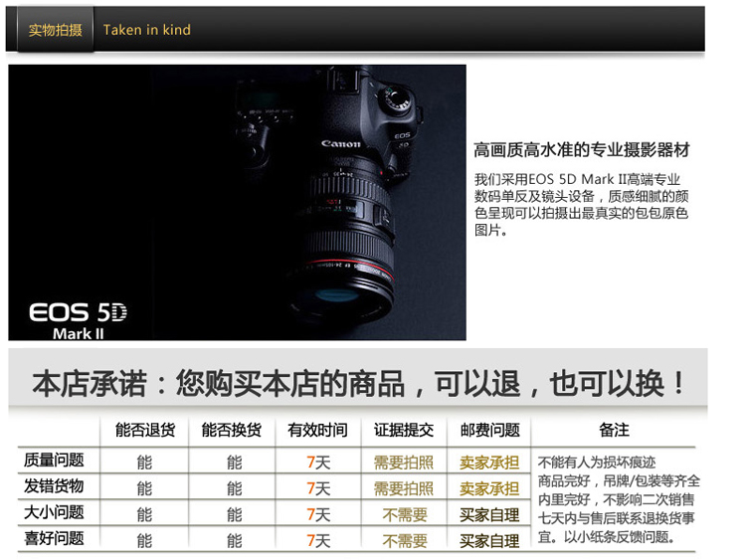
Task: Select the 实物拍摄 tab
Action: 55,30
